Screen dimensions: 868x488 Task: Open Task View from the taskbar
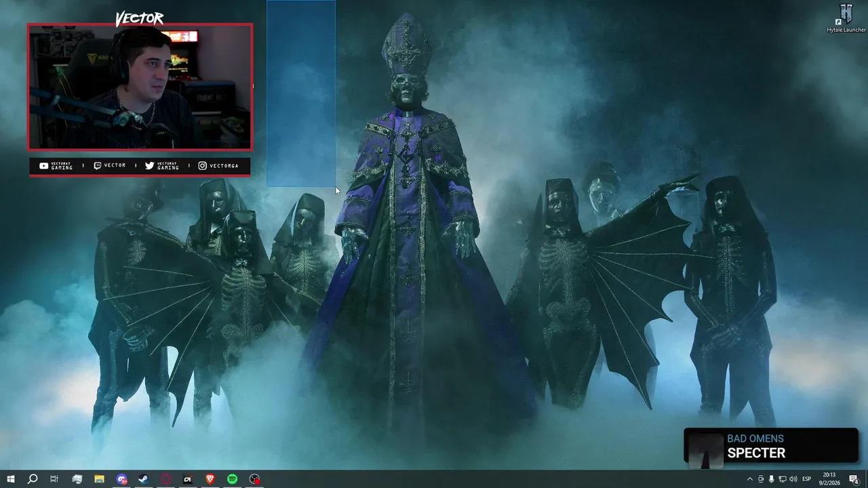click(x=54, y=479)
